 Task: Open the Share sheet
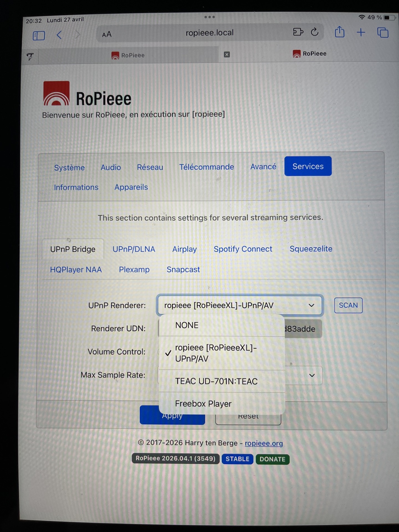(339, 32)
